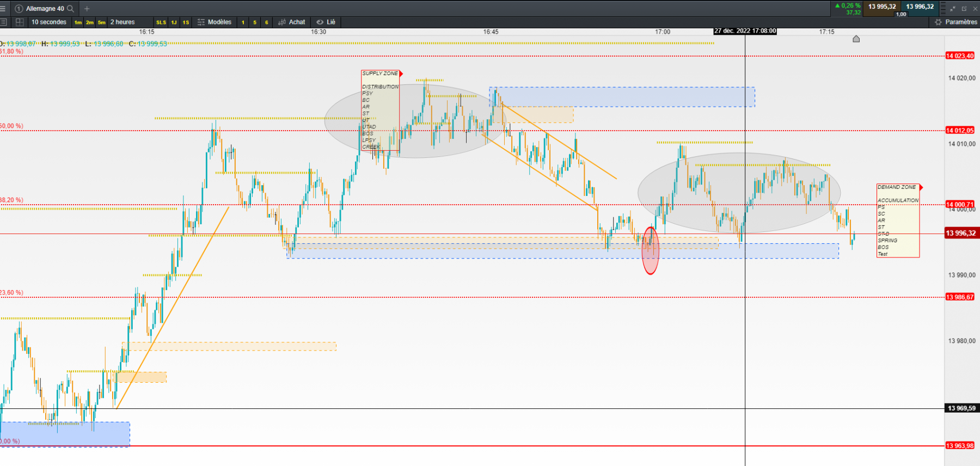The image size is (980, 466).
Task: Open the 10 secondes timeframe selector
Action: click(49, 22)
